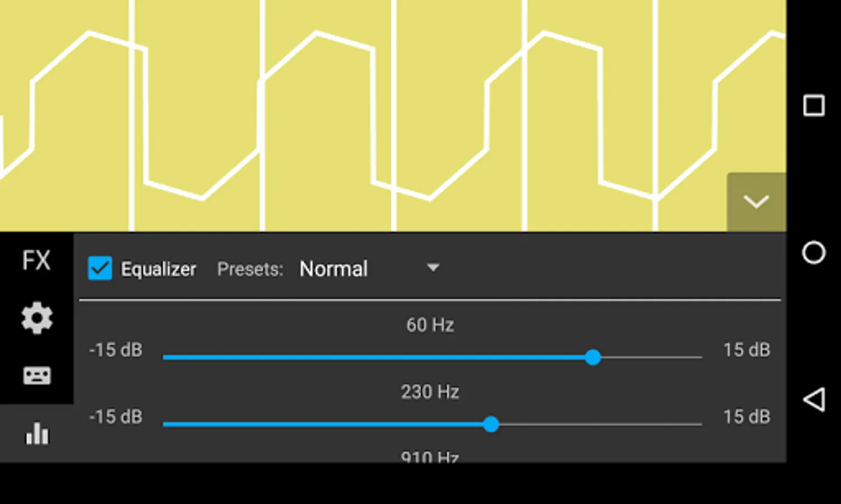Click the presets dropdown arrow triangle
Screen dimensions: 841x504
pos(433,268)
